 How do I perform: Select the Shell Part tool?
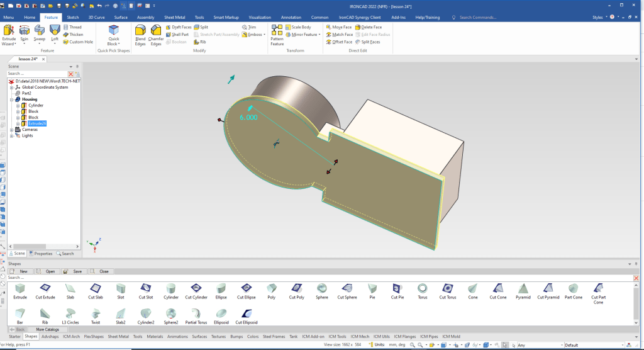pyautogui.click(x=177, y=35)
